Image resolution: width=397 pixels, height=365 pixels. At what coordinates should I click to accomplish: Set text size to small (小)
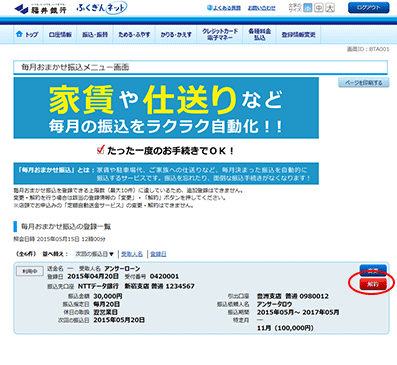[308, 8]
